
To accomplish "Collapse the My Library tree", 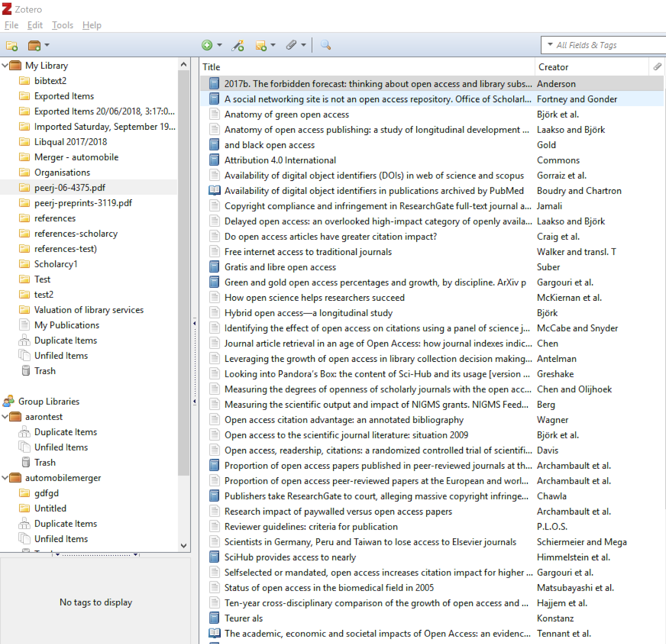I will [5, 65].
